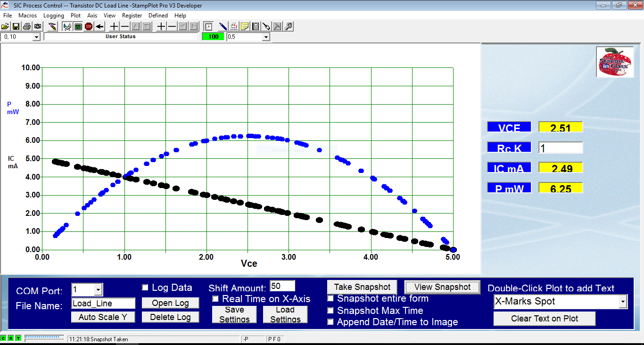Viewport: 644px width, 345px height.
Task: Expand the COM Port dropdown
Action: [x=98, y=289]
